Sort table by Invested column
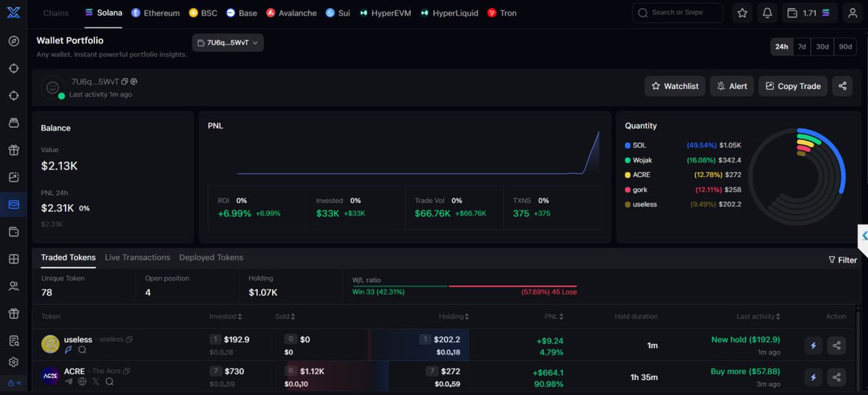This screenshot has height=395, width=868. (226, 316)
